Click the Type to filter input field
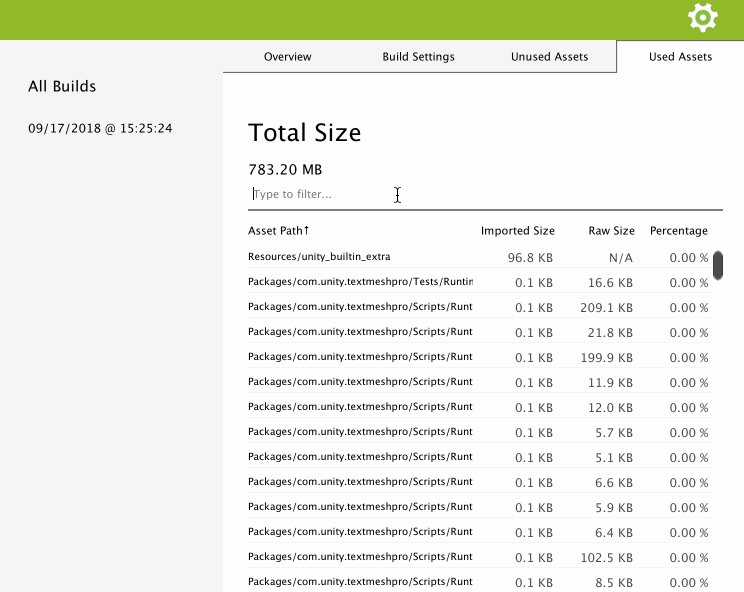744x592 pixels. (485, 194)
